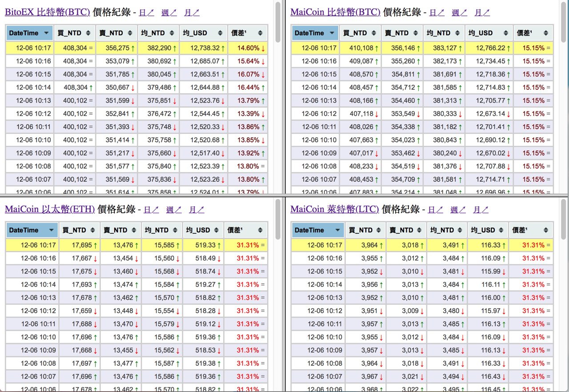Open the 日 daily chart link for MaiCoin ETH
This screenshot has width=569, height=392.
(x=151, y=210)
